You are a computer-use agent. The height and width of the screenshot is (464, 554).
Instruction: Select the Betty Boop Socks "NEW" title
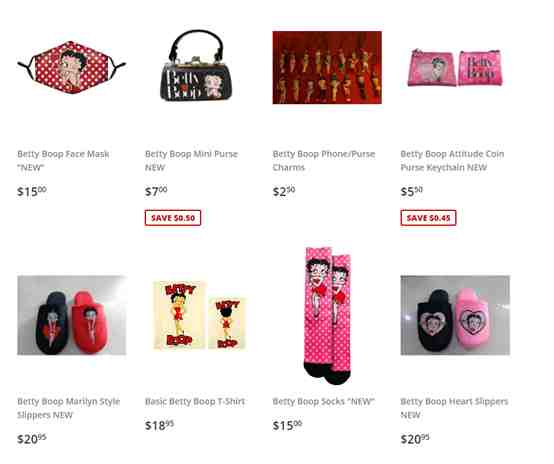tap(324, 401)
